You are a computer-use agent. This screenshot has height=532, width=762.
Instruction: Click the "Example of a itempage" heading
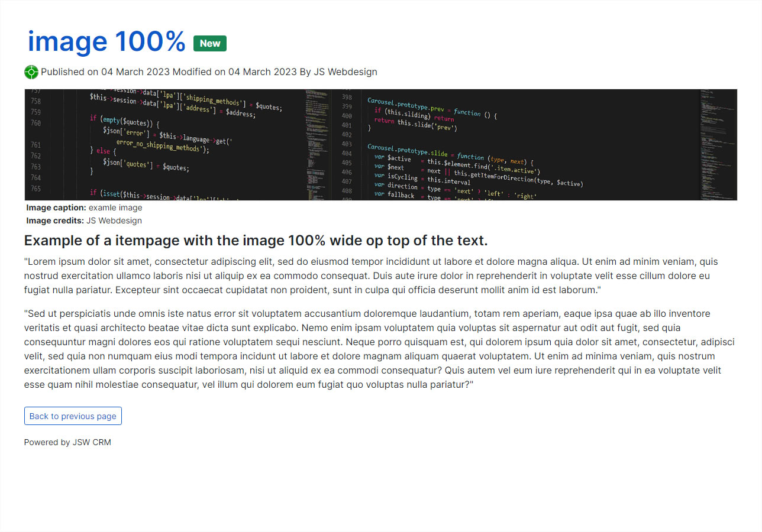tap(256, 241)
